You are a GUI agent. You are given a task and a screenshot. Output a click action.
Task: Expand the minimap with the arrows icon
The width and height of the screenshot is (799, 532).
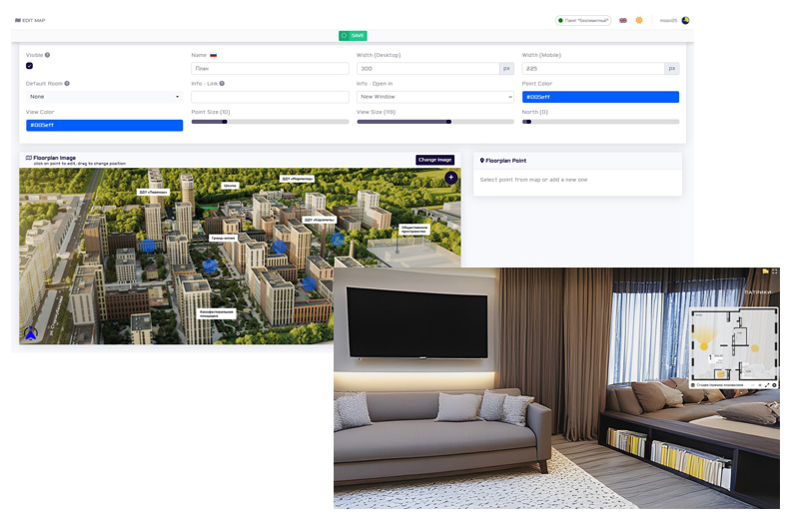tap(766, 384)
